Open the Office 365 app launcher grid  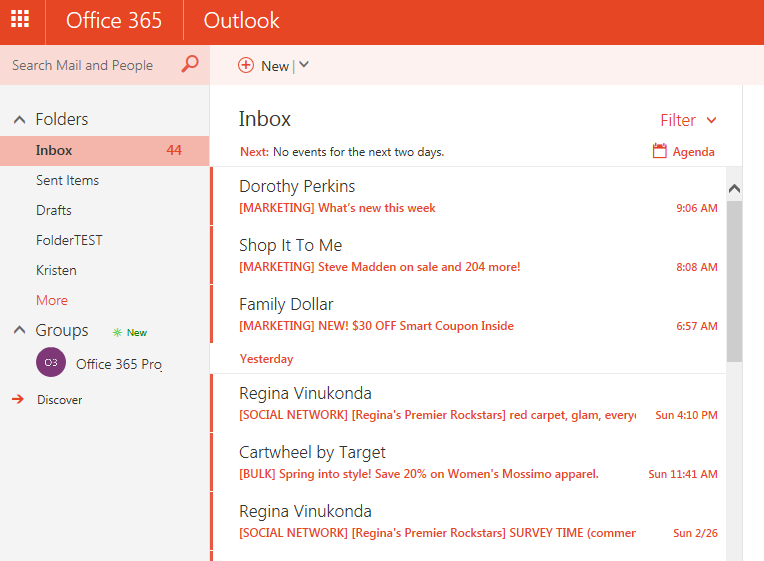(x=20, y=20)
